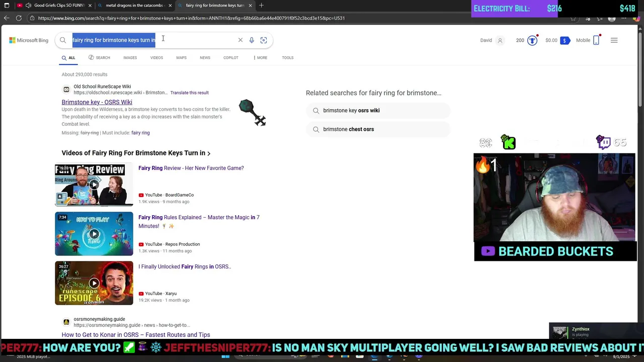Click the site info lock icon

pos(32,18)
